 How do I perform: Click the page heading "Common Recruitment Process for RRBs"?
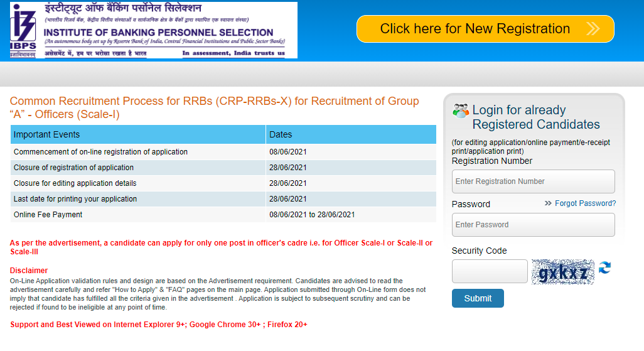tap(215, 107)
